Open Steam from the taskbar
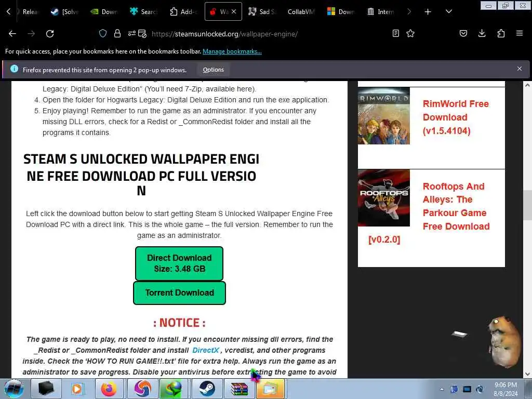 [207, 389]
